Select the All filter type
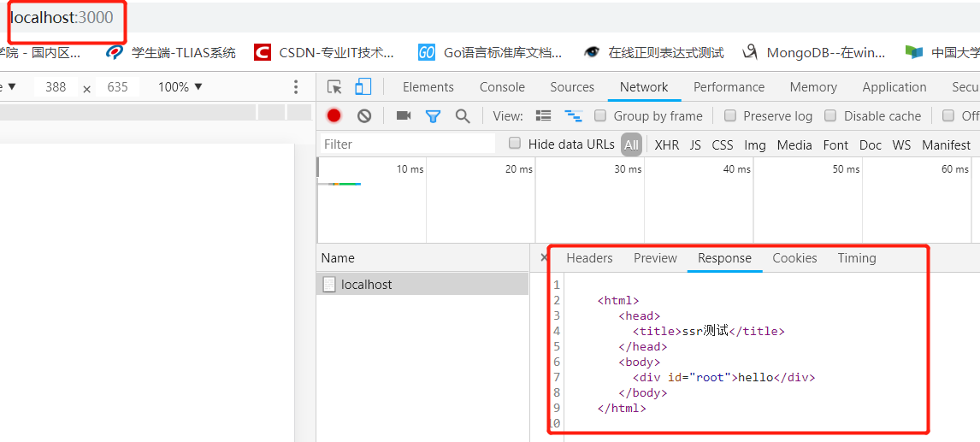 pos(631,145)
